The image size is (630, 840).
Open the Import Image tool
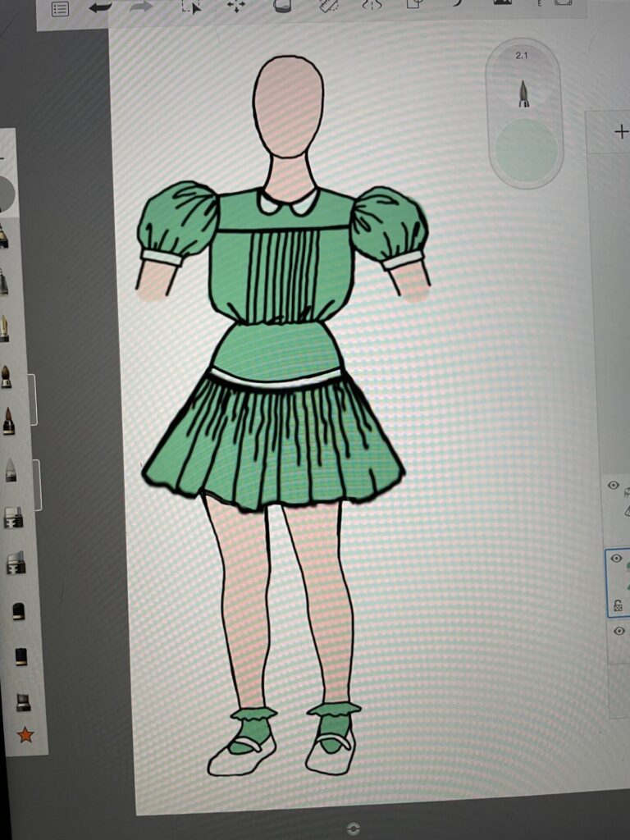[502, 2]
